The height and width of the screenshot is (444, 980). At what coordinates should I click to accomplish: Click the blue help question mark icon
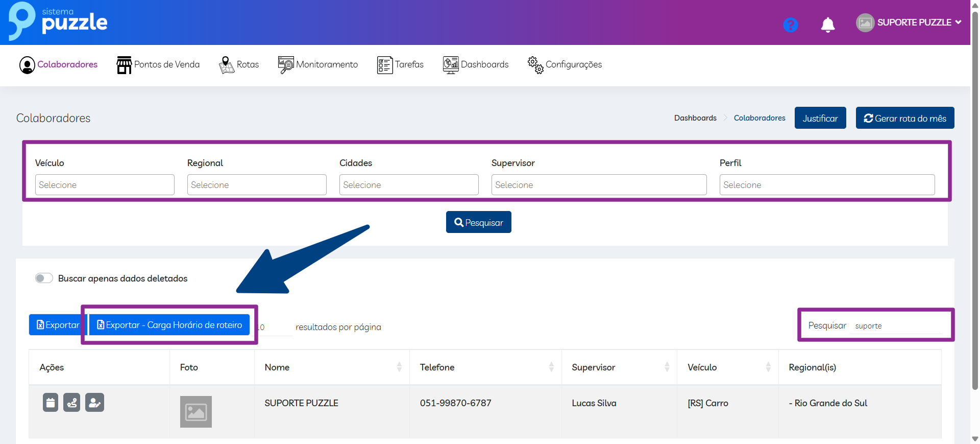[790, 25]
